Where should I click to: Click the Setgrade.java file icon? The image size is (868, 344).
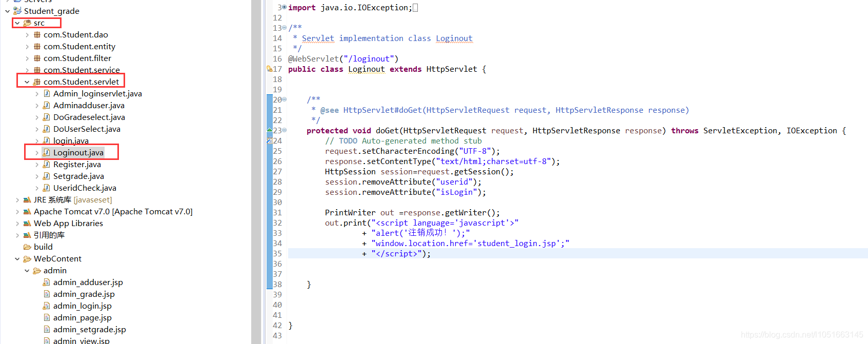(47, 176)
